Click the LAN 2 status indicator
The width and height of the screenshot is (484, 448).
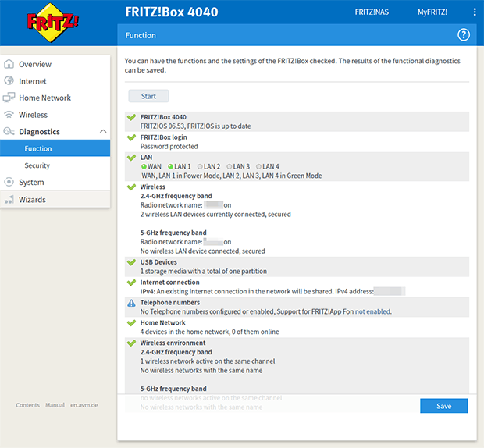pos(200,166)
